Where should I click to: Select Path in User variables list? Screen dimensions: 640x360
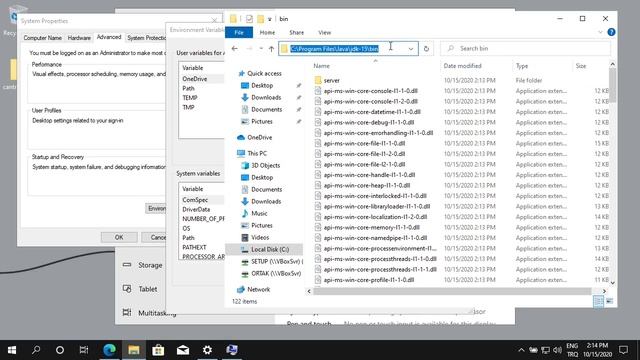[x=188, y=88]
